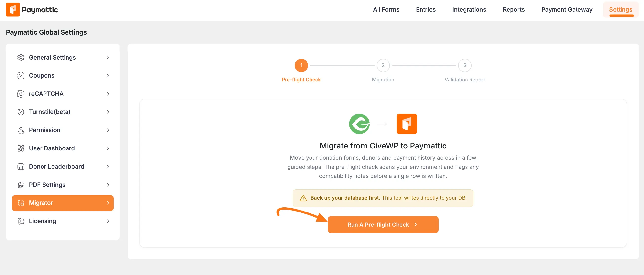The width and height of the screenshot is (644, 275).
Task: Click the Paymattic logo icon
Action: [x=13, y=9]
